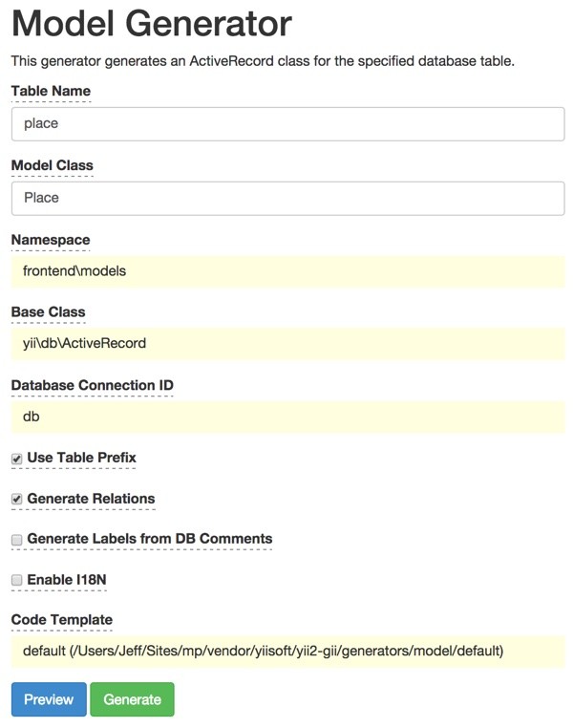The image size is (573, 728).
Task: Toggle the Generate Relations checkbox
Action: [16, 499]
